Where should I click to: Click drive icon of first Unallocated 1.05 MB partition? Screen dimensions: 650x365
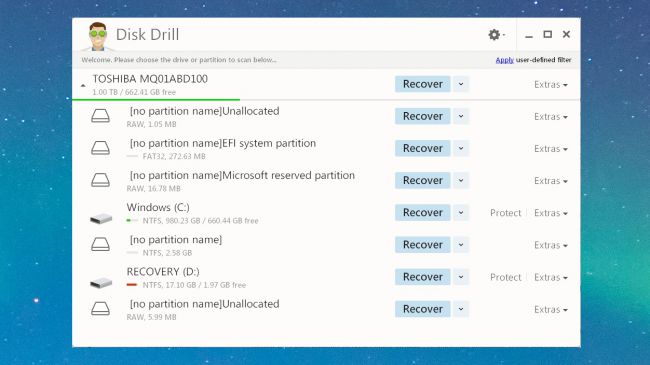pyautogui.click(x=100, y=116)
